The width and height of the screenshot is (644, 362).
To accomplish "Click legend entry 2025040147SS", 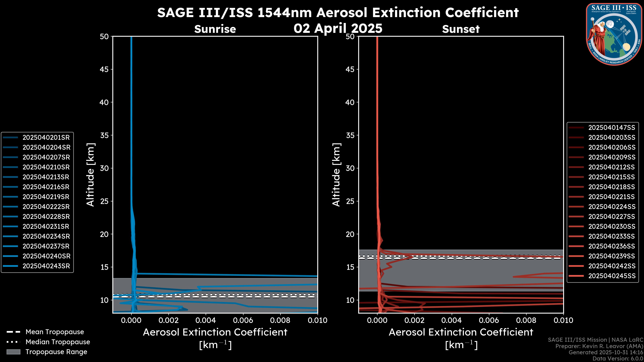I will click(x=611, y=128).
